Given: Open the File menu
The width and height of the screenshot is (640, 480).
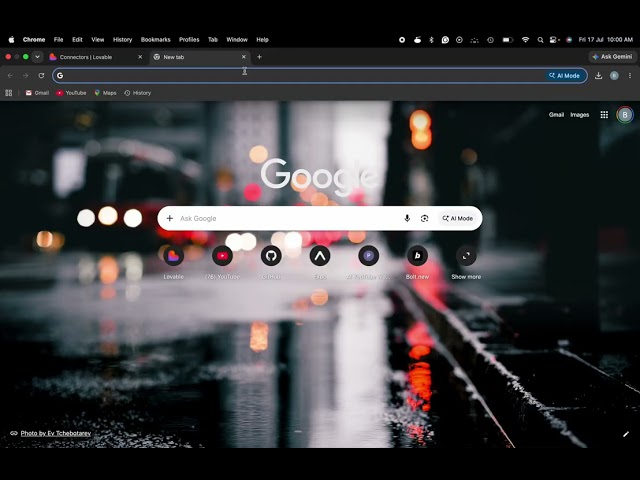Looking at the screenshot, I should coord(58,40).
